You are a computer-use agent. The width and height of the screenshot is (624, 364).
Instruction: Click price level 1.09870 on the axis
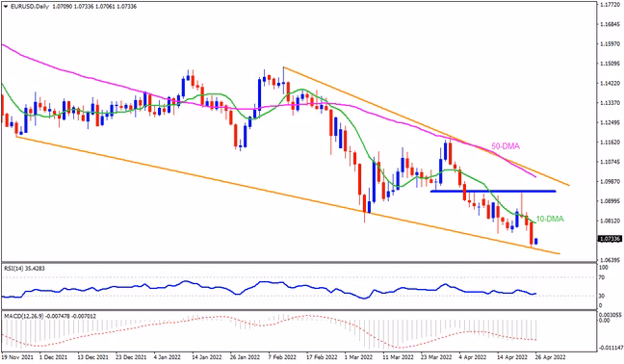pos(611,181)
